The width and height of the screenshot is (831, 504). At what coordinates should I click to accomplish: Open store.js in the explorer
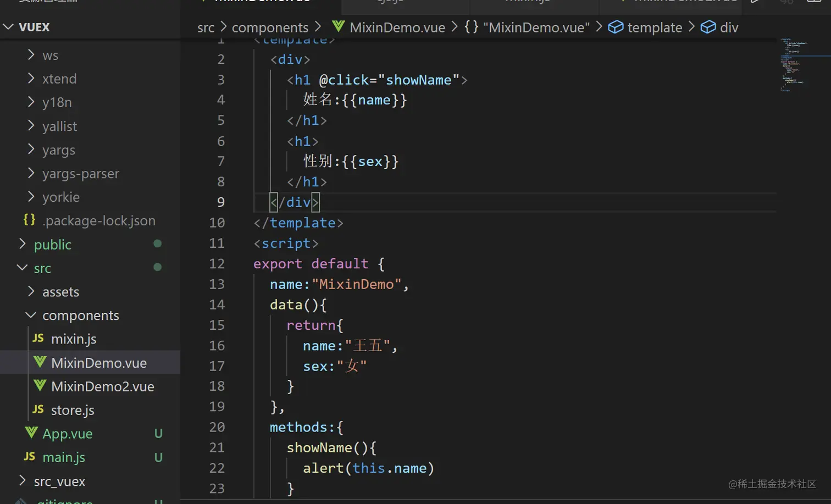click(73, 410)
